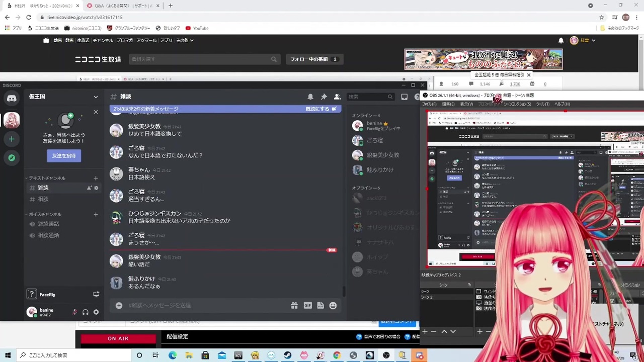The width and height of the screenshot is (644, 362).
Task: Open OBS ヘルプ(H) menu
Action: tap(562, 104)
